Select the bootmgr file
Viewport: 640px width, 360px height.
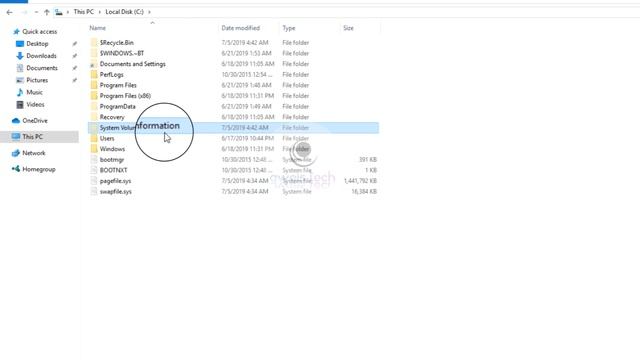pos(112,160)
